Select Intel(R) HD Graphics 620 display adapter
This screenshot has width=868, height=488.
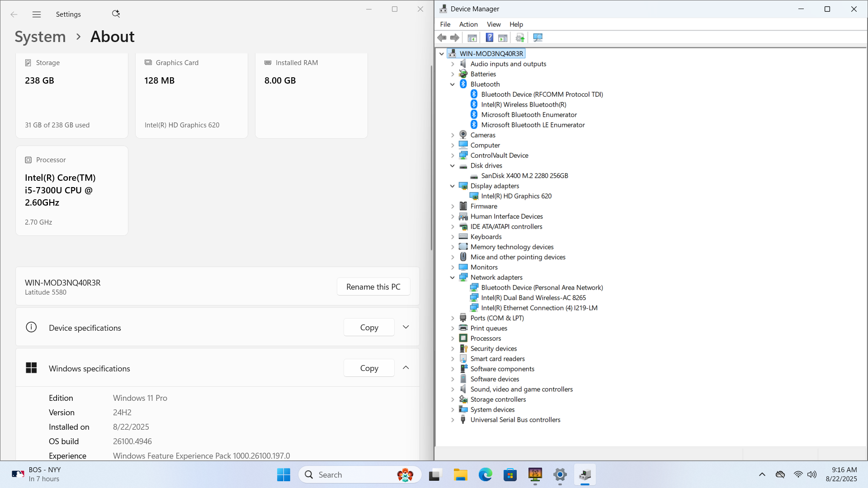(516, 196)
